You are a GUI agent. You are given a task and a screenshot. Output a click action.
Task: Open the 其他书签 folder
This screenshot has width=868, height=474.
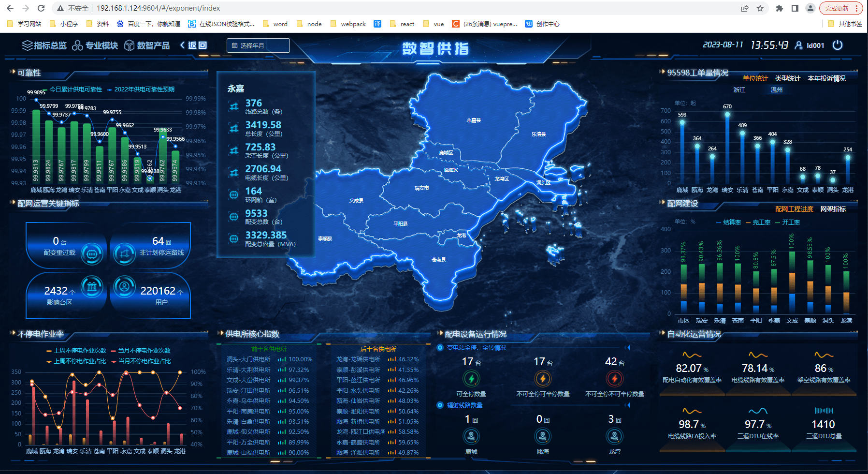pos(845,24)
